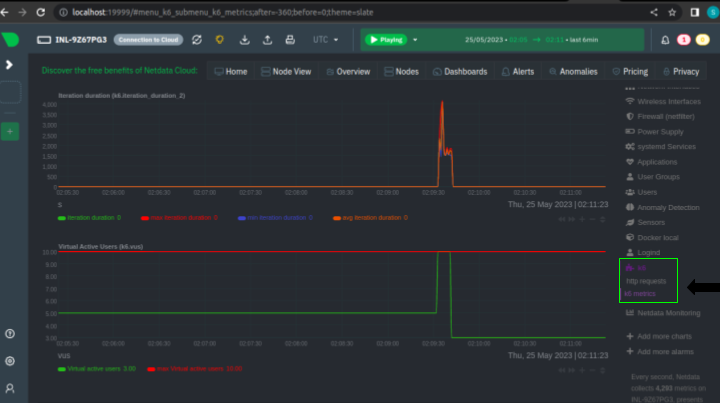Image resolution: width=720 pixels, height=403 pixels.
Task: Select Logind in the right menu
Action: (643, 253)
